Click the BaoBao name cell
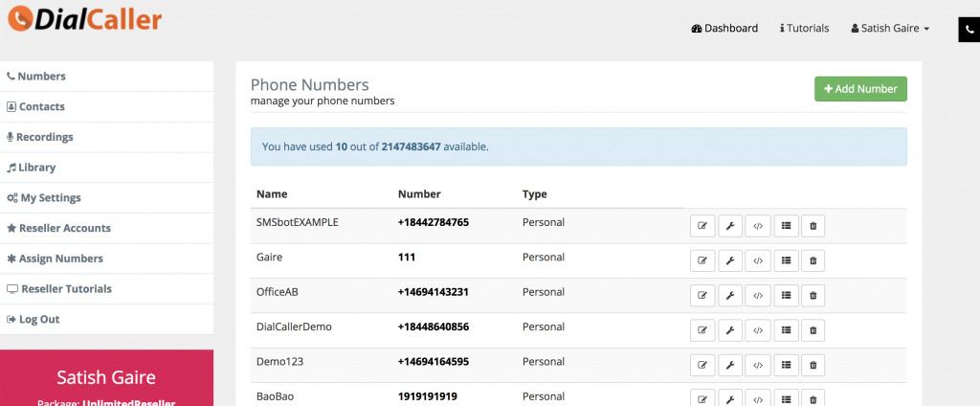Image resolution: width=980 pixels, height=406 pixels. (275, 396)
